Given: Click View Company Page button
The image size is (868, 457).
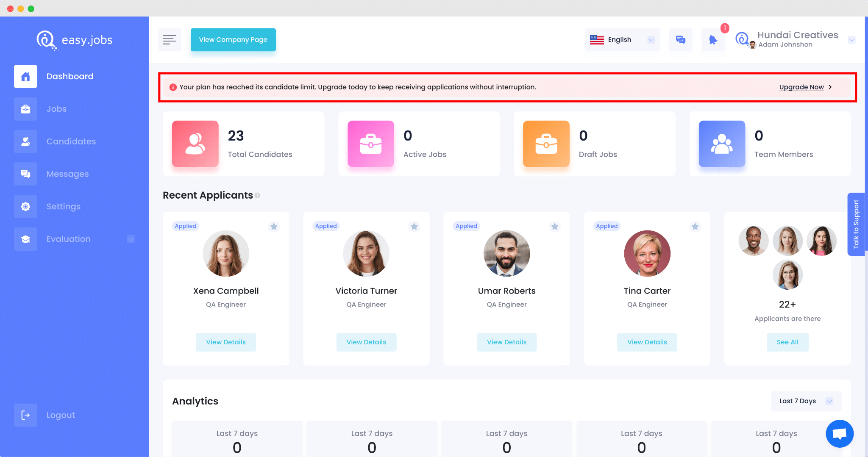Looking at the screenshot, I should 233,40.
